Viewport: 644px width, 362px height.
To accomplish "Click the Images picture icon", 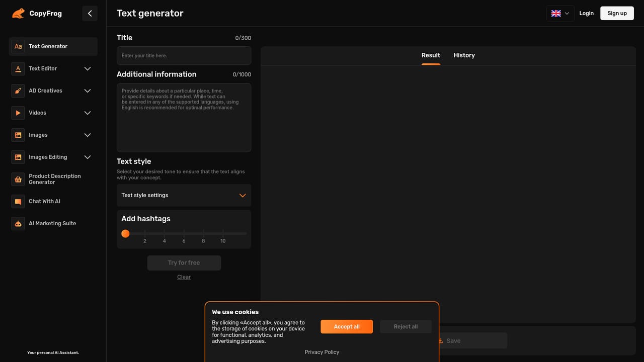I will pos(18,135).
